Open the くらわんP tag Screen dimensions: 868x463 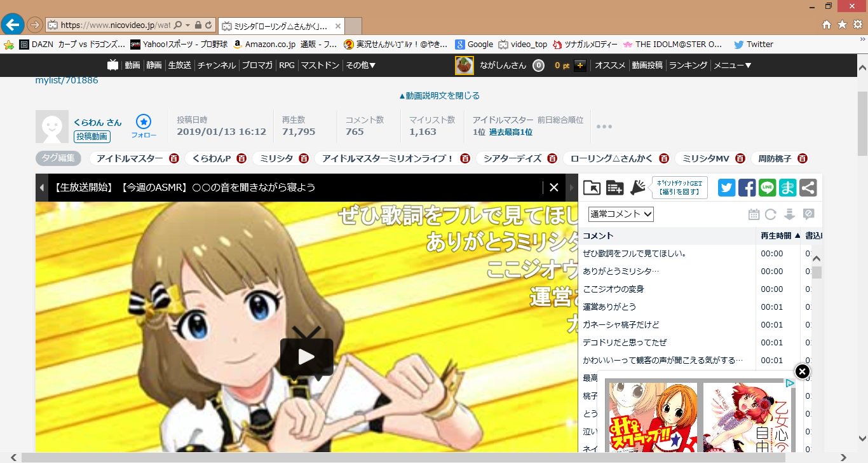pyautogui.click(x=211, y=158)
